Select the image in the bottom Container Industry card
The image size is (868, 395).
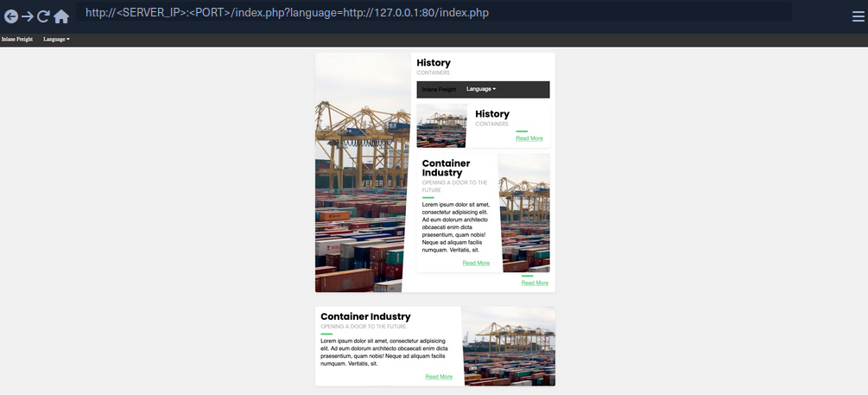click(x=509, y=346)
